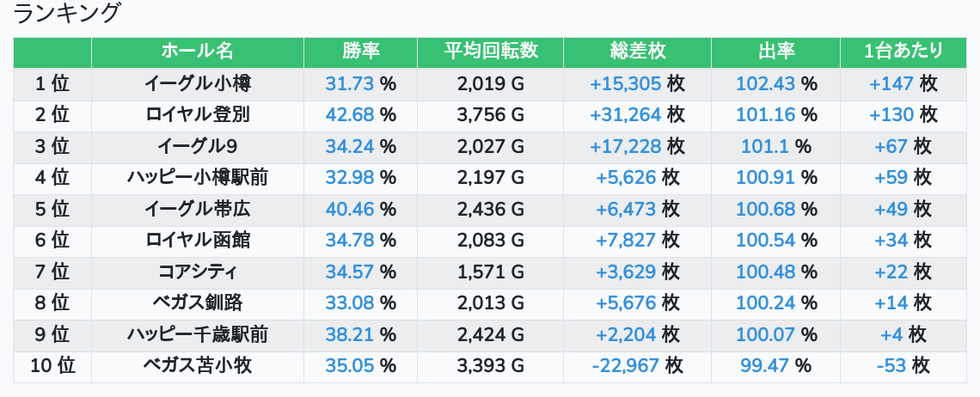
Task: Select the 1台あたり column header
Action: [x=903, y=52]
